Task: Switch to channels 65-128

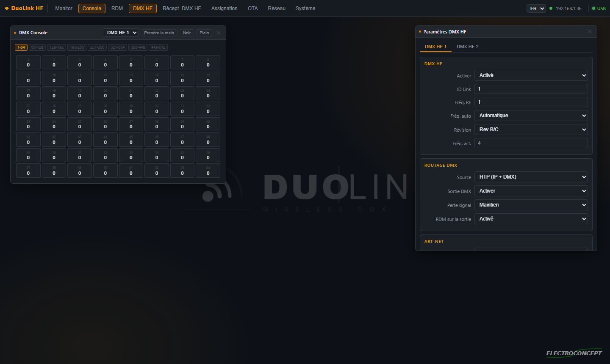Action: [37, 47]
